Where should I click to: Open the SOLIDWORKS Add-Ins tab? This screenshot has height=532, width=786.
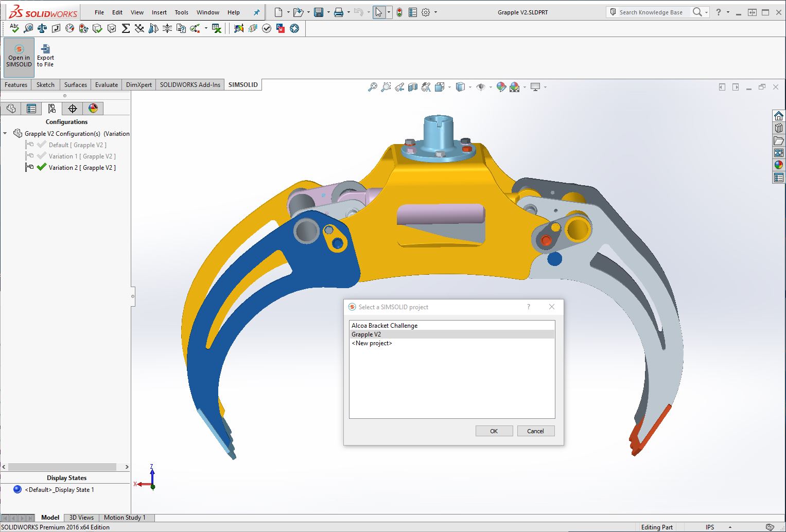click(x=190, y=85)
